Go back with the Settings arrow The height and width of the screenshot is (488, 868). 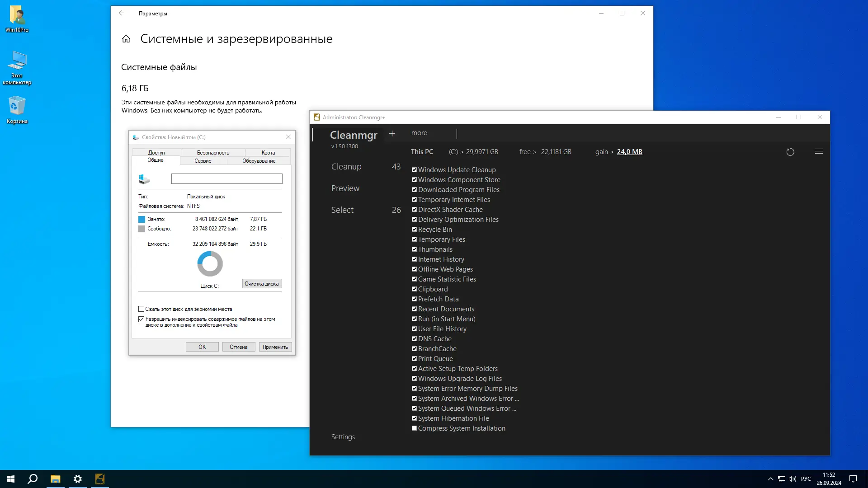(x=122, y=13)
